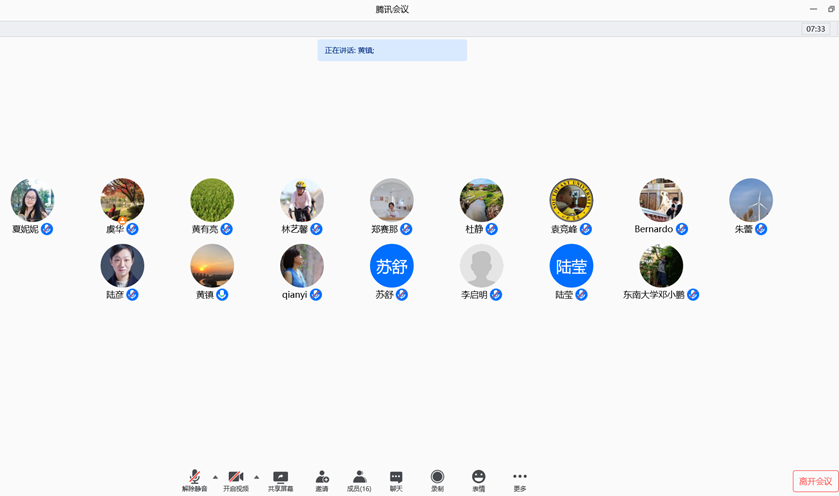Screen dimensions: 839x496
Task: Click the participant name 黄有亮
Action: [204, 229]
